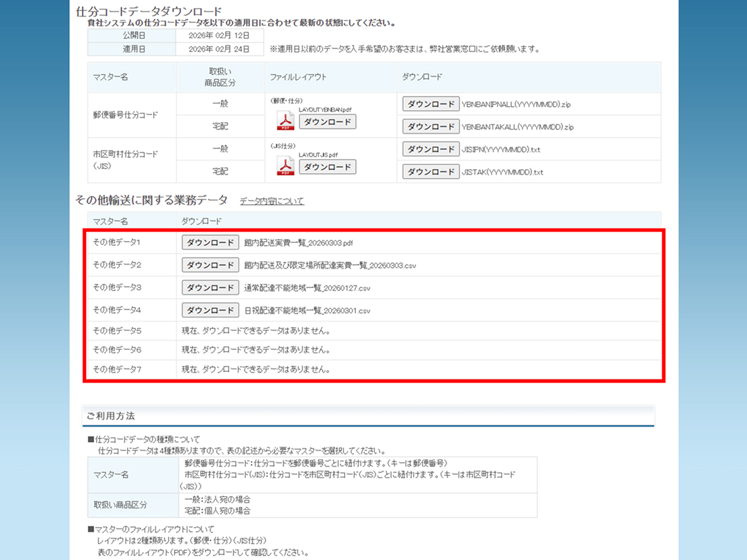Download the JISTAK(YYYYMMDD).txt file

pos(431,171)
